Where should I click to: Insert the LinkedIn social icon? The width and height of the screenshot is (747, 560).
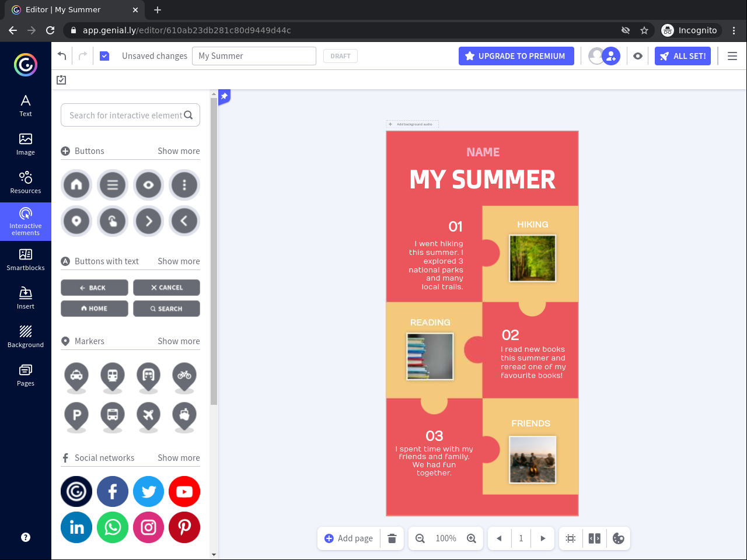tap(76, 527)
